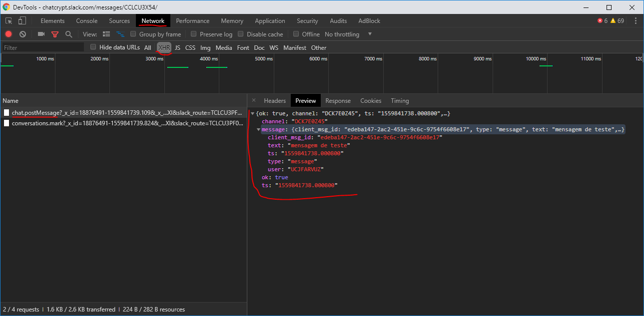Toggle the waterfall overview view icon
This screenshot has height=316, width=644.
[x=120, y=34]
